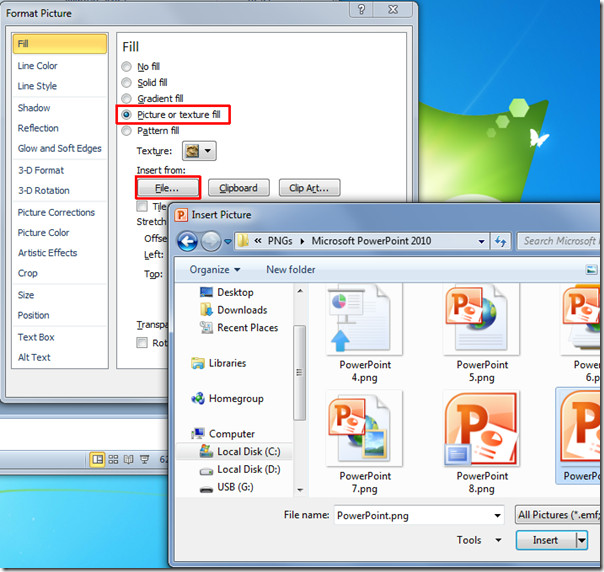Open Local Disk (D:) drive
This screenshot has width=604, height=572.
[x=240, y=469]
